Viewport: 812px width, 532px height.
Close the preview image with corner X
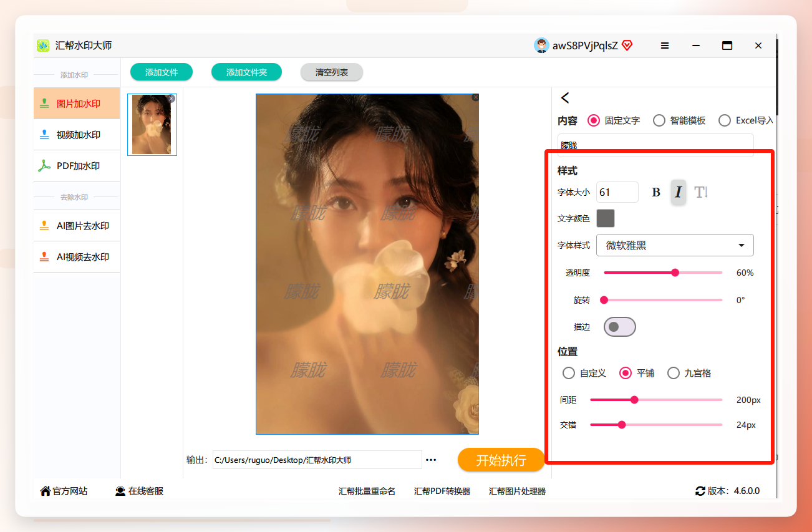475,97
